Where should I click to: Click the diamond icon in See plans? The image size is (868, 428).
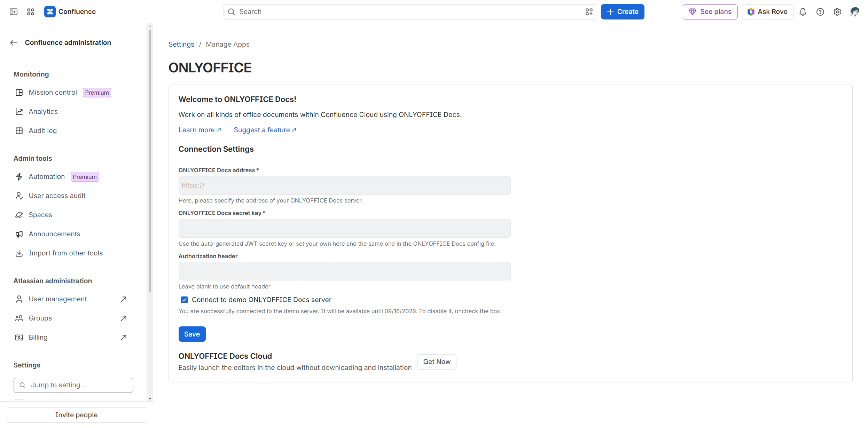[693, 12]
